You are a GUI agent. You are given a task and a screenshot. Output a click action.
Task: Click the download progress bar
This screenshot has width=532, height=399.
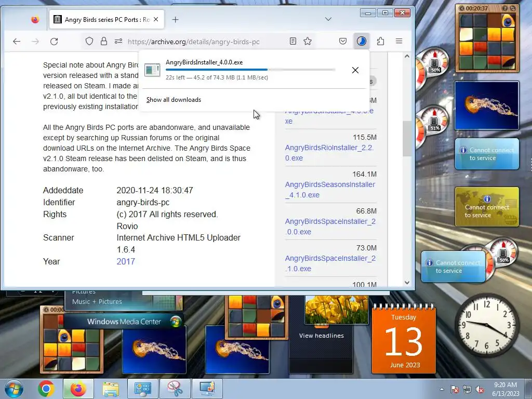click(x=250, y=70)
